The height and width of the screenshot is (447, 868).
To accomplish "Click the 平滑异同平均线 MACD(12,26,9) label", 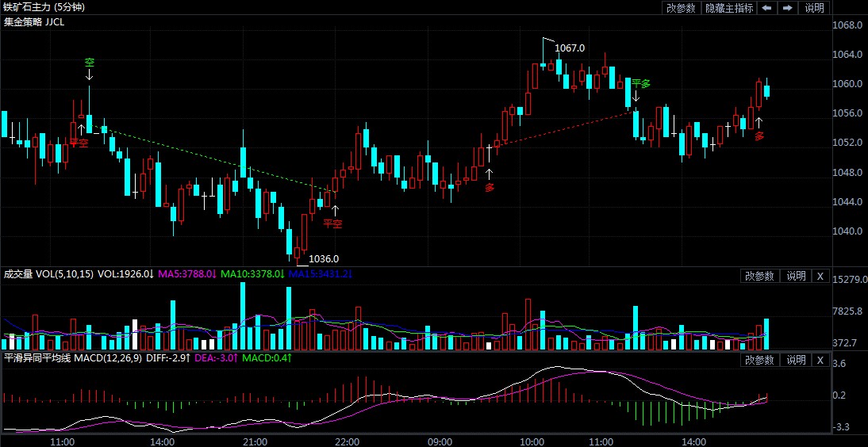I will pyautogui.click(x=73, y=358).
